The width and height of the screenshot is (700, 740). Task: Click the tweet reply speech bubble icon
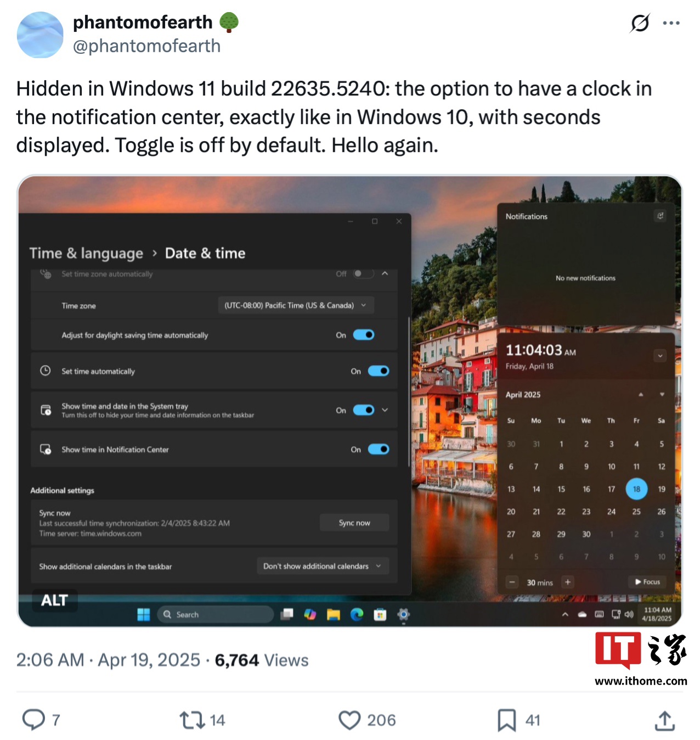pyautogui.click(x=33, y=720)
